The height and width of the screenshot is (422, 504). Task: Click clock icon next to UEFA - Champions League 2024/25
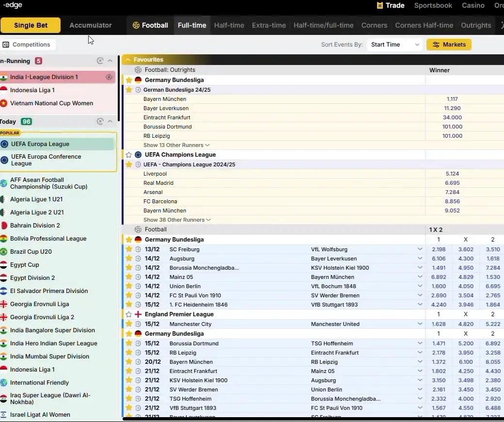(x=138, y=164)
